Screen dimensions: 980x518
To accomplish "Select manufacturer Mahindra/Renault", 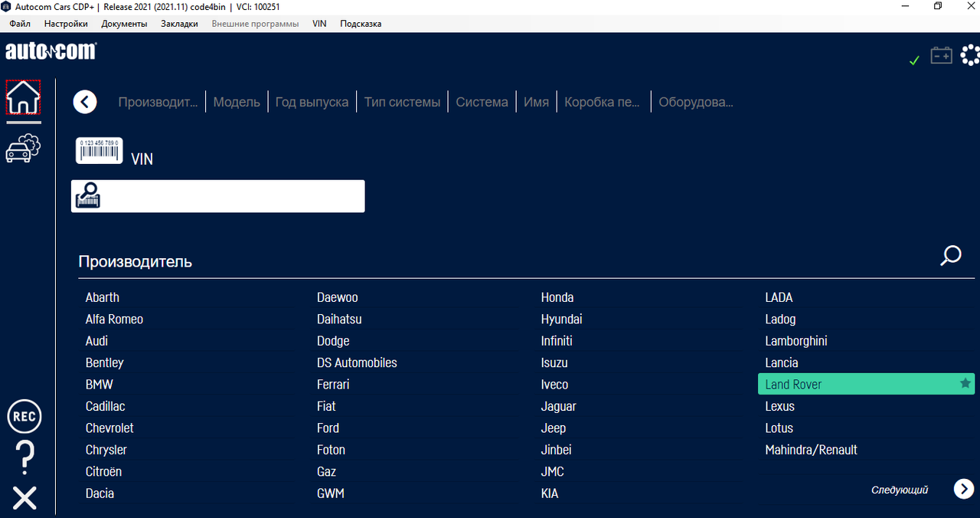I will pos(811,450).
